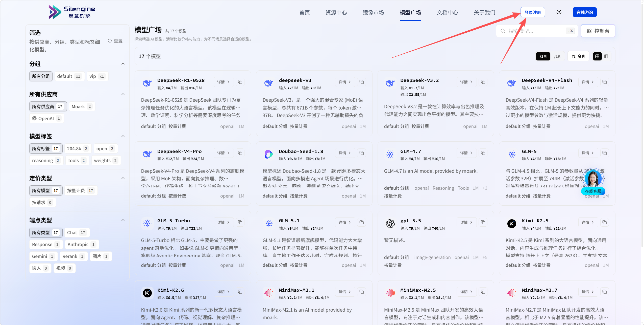Filter by the Anthropic endpoint type
The height and width of the screenshot is (325, 644).
(x=82, y=244)
